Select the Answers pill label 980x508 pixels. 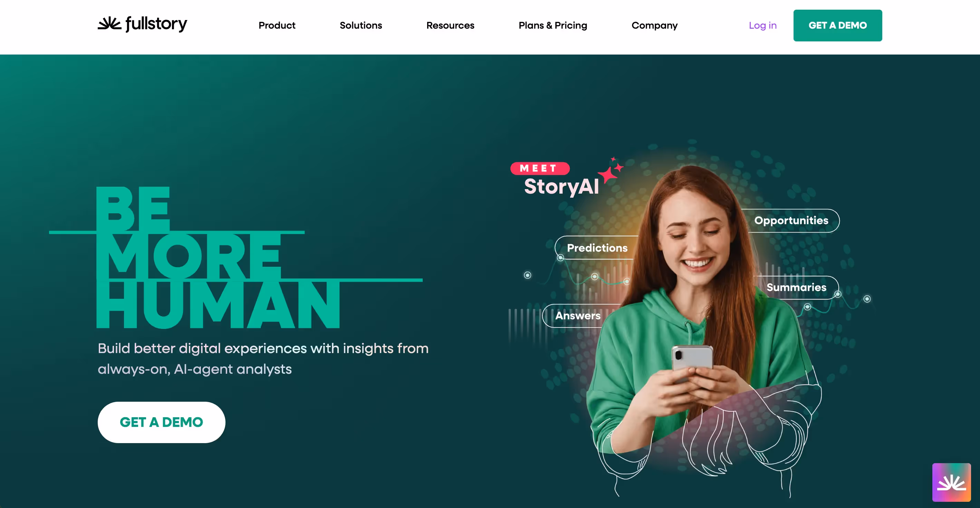tap(577, 315)
